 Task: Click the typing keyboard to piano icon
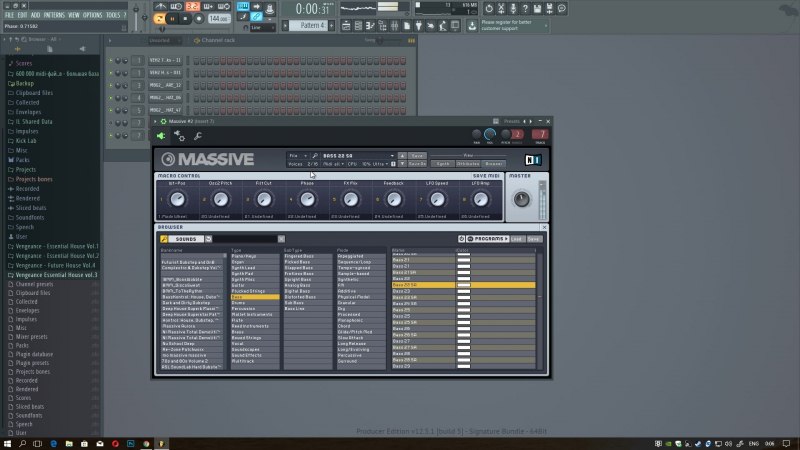[243, 7]
